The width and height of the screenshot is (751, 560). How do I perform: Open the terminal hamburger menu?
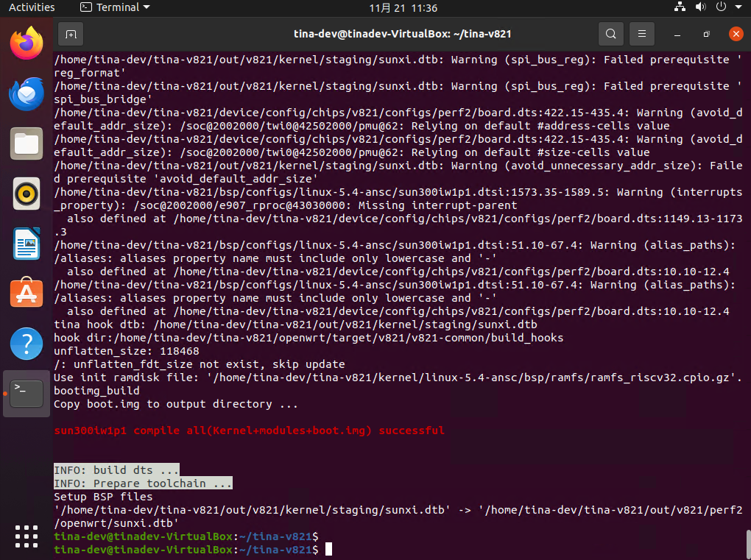pos(642,34)
